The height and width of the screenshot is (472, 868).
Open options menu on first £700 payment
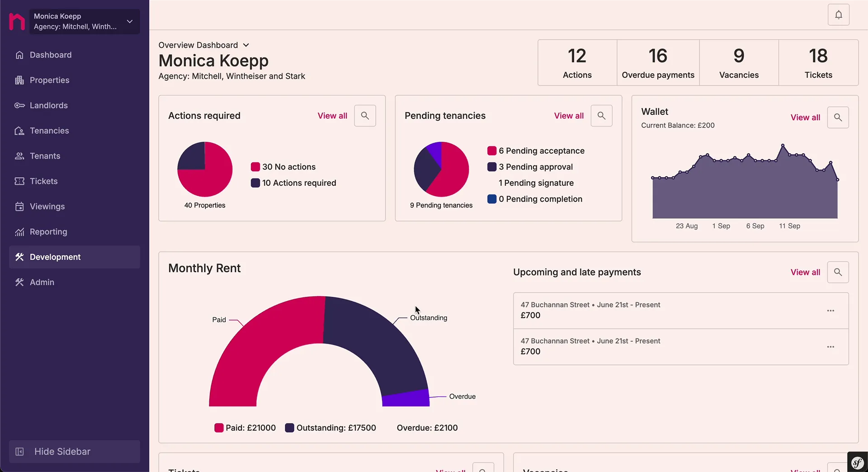830,311
